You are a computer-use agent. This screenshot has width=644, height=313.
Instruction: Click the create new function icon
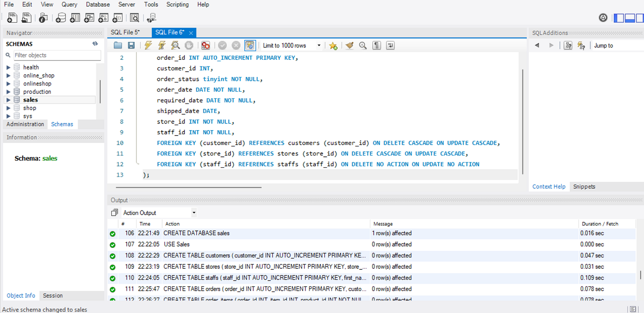click(x=117, y=18)
